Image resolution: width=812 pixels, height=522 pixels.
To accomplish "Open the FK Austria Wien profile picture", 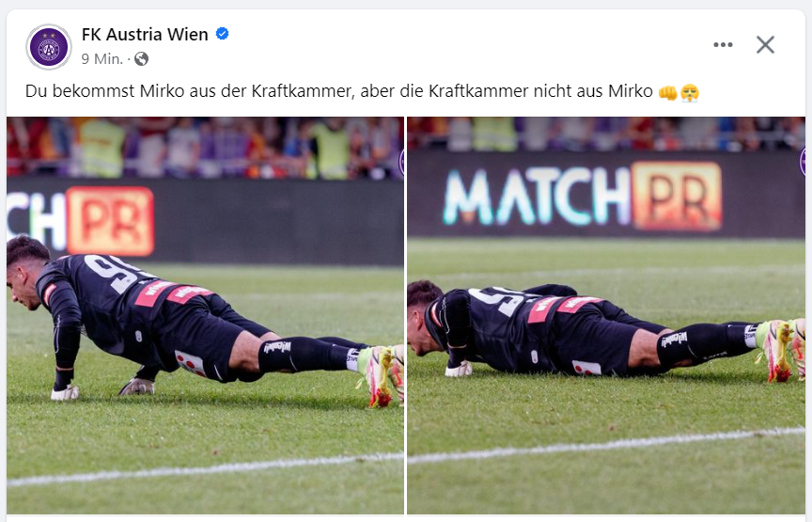I will pos(49,47).
